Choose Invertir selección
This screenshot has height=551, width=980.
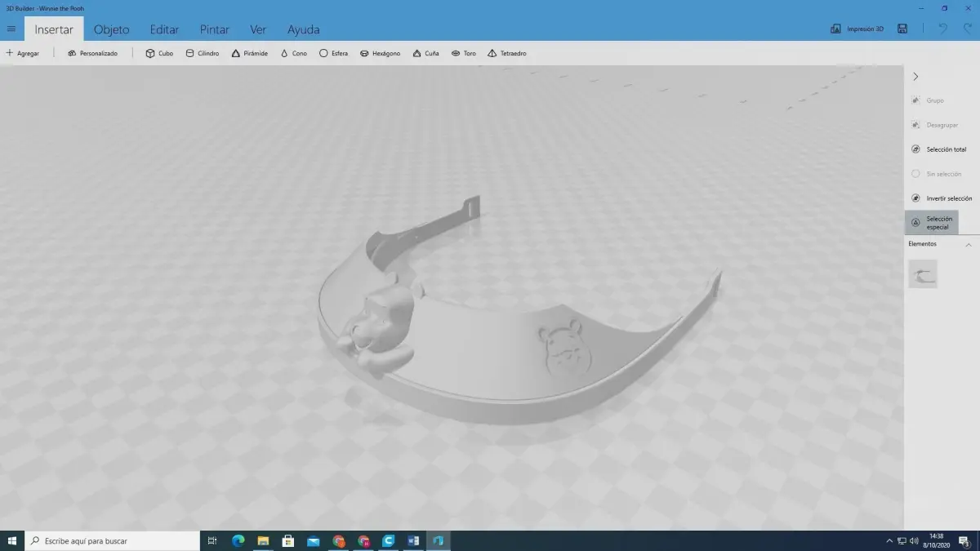point(941,198)
